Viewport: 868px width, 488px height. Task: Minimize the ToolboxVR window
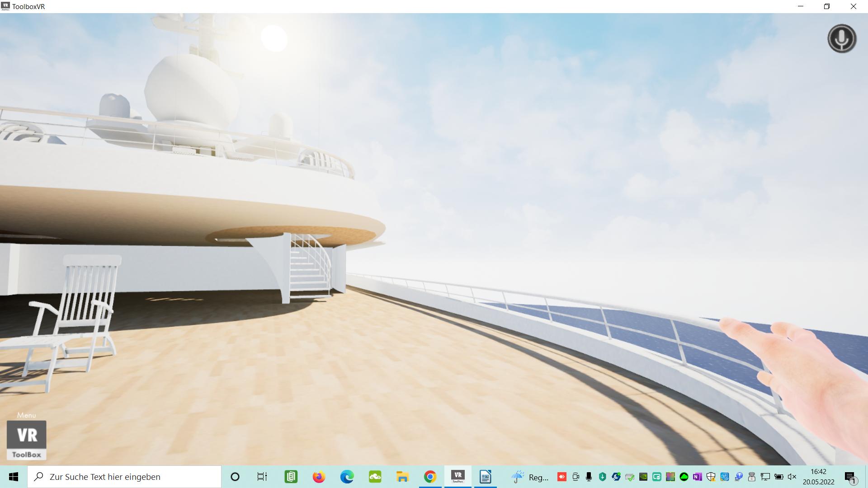click(801, 6)
